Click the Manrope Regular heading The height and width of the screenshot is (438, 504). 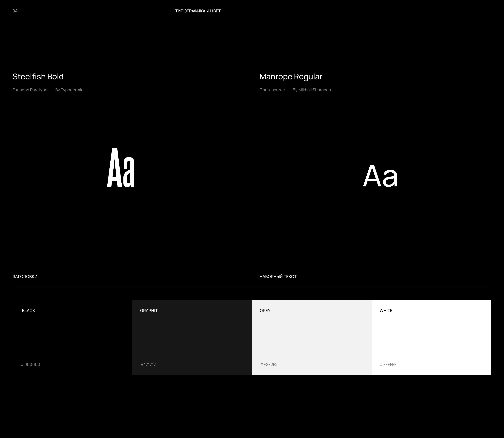click(x=291, y=76)
